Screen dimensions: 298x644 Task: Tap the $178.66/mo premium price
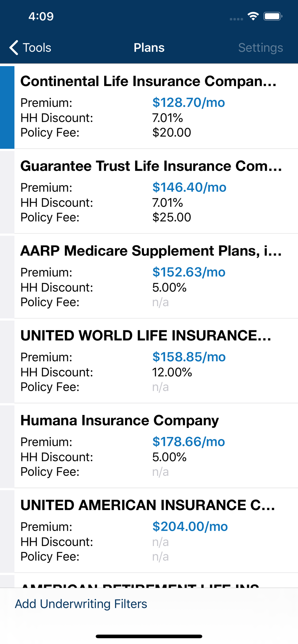[189, 441]
